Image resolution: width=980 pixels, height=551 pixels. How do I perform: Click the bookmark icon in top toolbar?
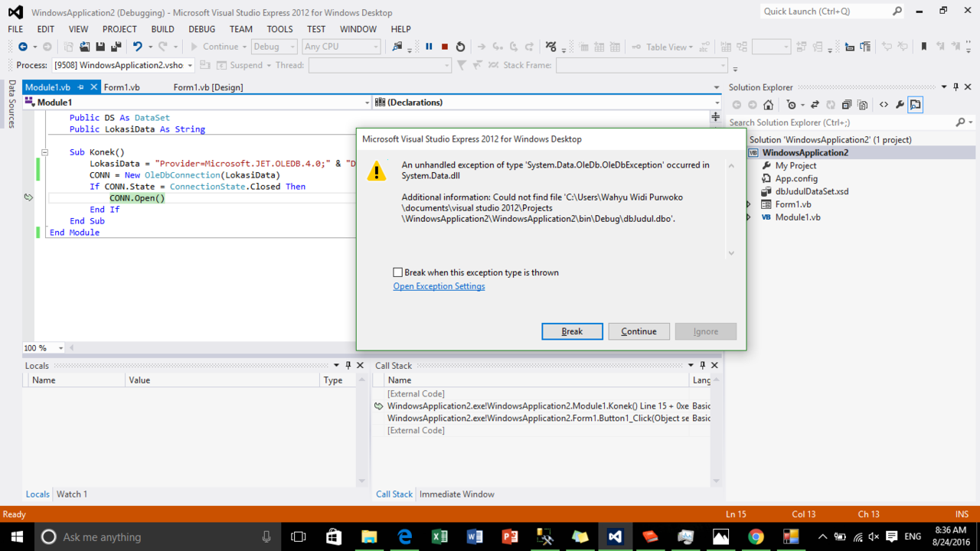click(x=923, y=47)
